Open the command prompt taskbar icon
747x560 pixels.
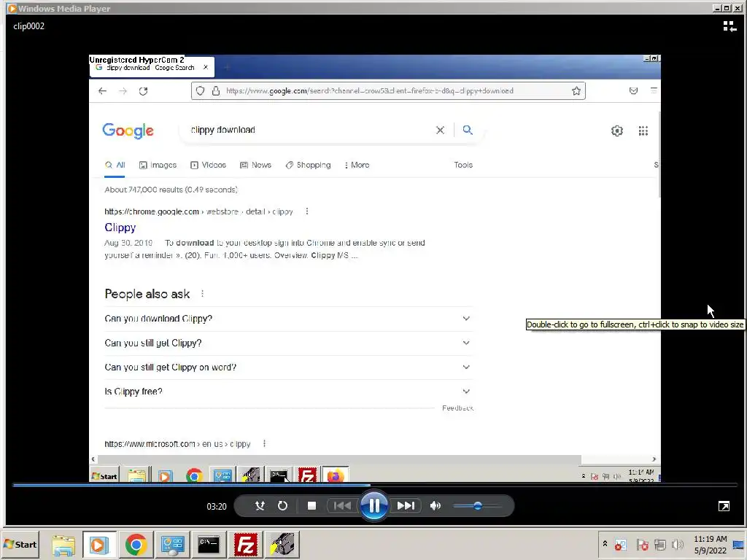(x=208, y=545)
